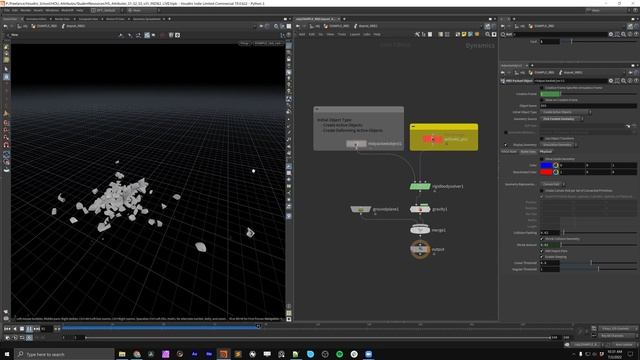Jump to first frame in playbar
The image size is (640, 360).
(7, 329)
